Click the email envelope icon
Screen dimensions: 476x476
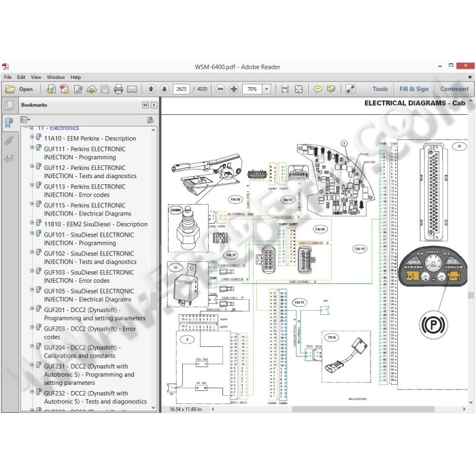pos(132,89)
